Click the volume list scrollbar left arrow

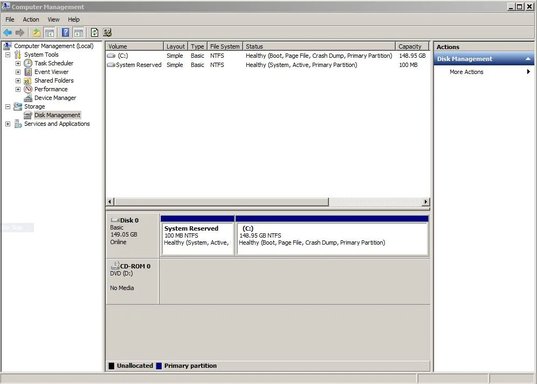pyautogui.click(x=110, y=202)
